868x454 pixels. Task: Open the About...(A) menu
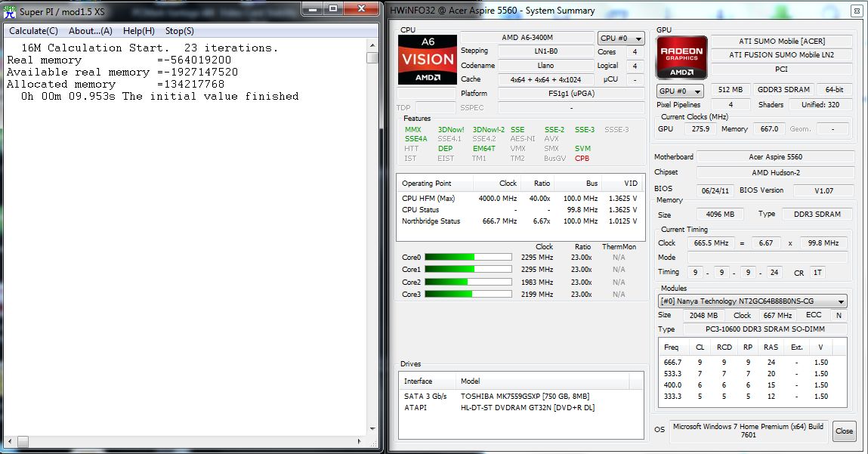90,31
